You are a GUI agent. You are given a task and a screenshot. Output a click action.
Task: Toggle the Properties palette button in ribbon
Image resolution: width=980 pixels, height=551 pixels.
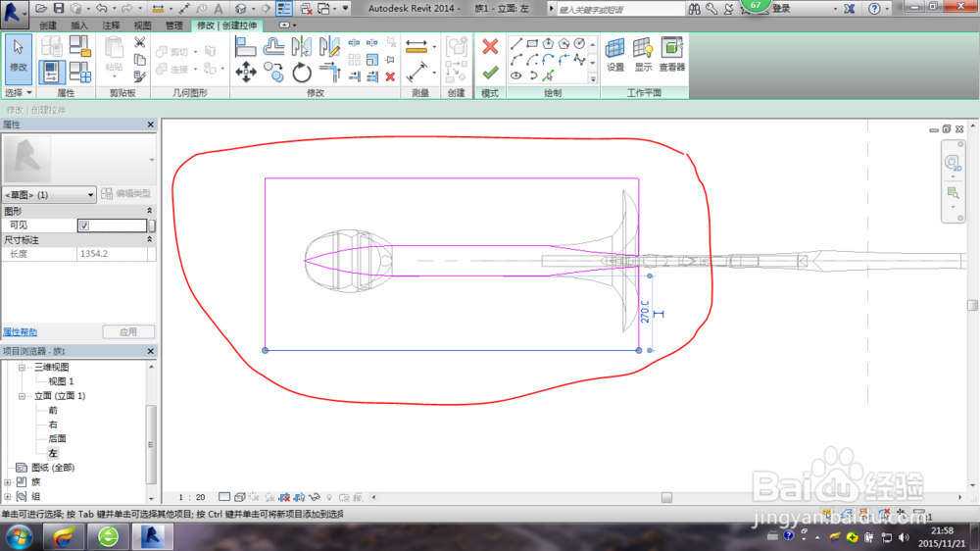51,72
